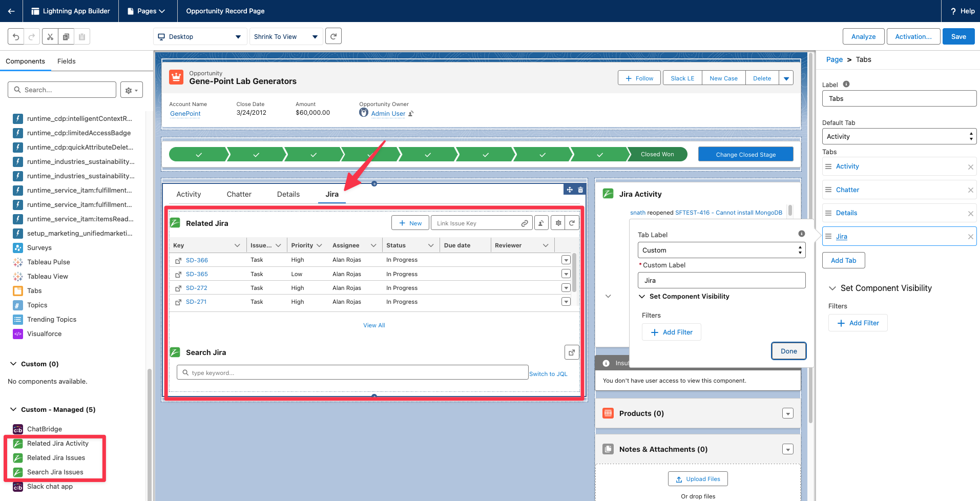Click the assign-user icon in Related Jira
Screen dimensions: 980x501
541,223
